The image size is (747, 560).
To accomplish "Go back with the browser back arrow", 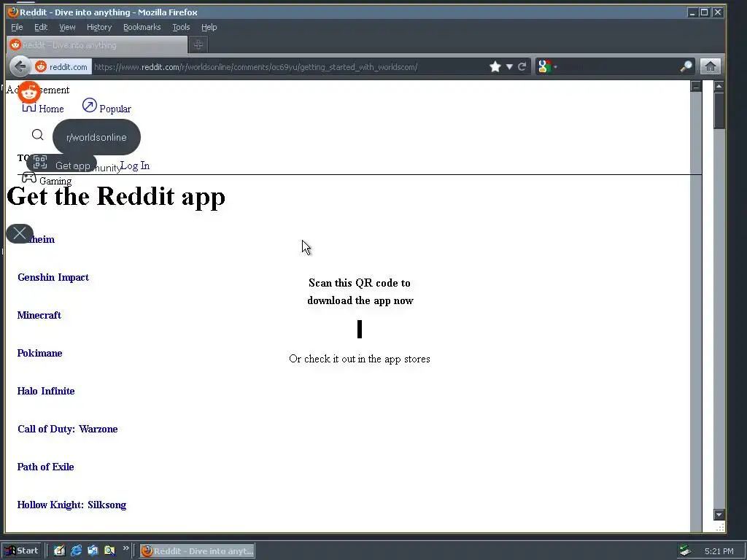I will coord(20,66).
